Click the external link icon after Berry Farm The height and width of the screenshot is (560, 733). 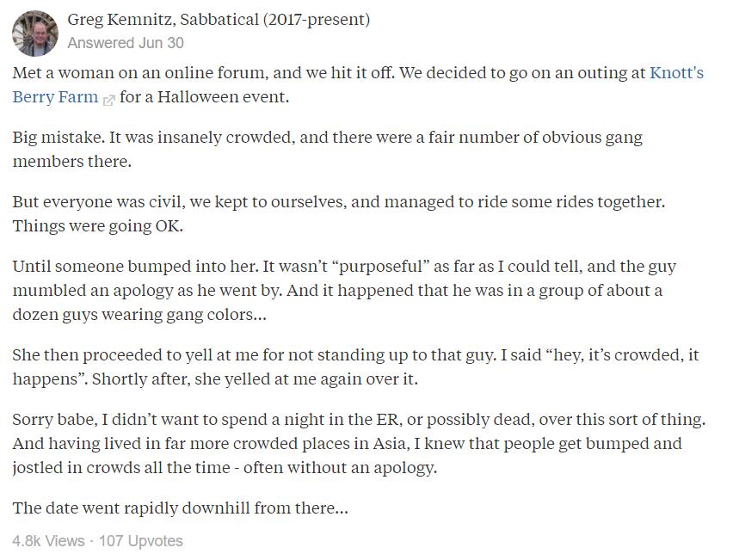[x=108, y=100]
